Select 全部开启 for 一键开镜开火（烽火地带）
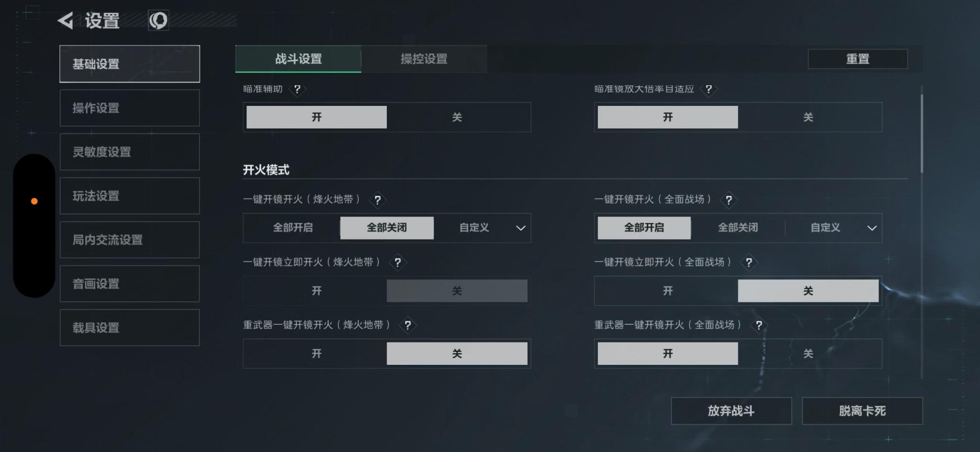The image size is (980, 452). [293, 228]
